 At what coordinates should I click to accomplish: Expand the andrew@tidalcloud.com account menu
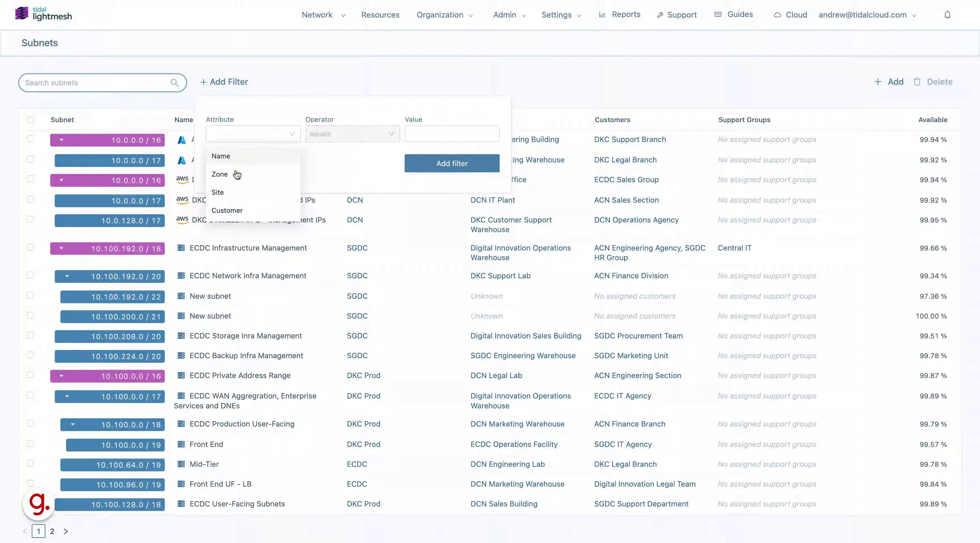point(867,15)
